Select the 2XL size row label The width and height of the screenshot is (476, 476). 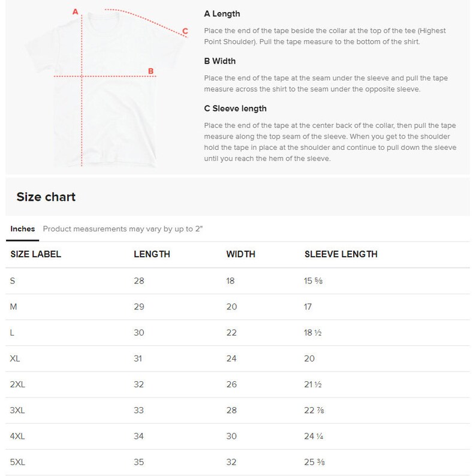click(x=17, y=384)
